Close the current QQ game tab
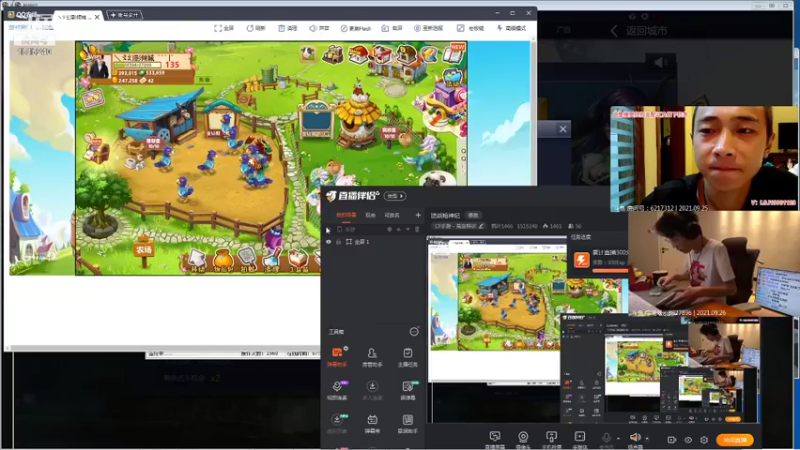 pos(97,17)
